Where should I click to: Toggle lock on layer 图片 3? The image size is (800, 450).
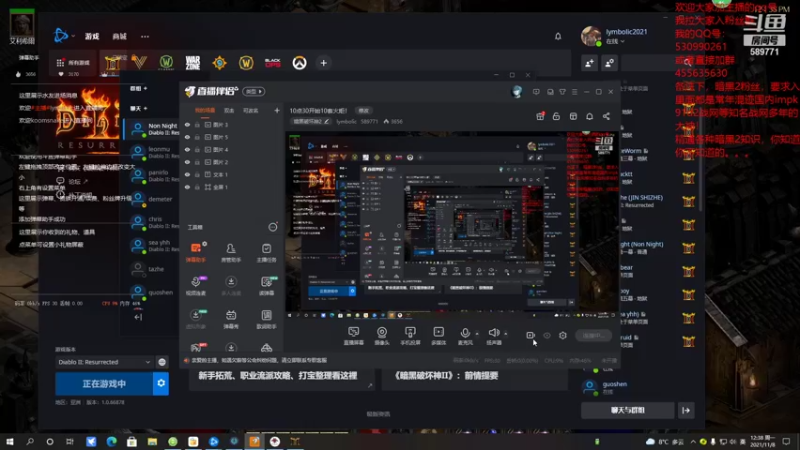[197, 124]
